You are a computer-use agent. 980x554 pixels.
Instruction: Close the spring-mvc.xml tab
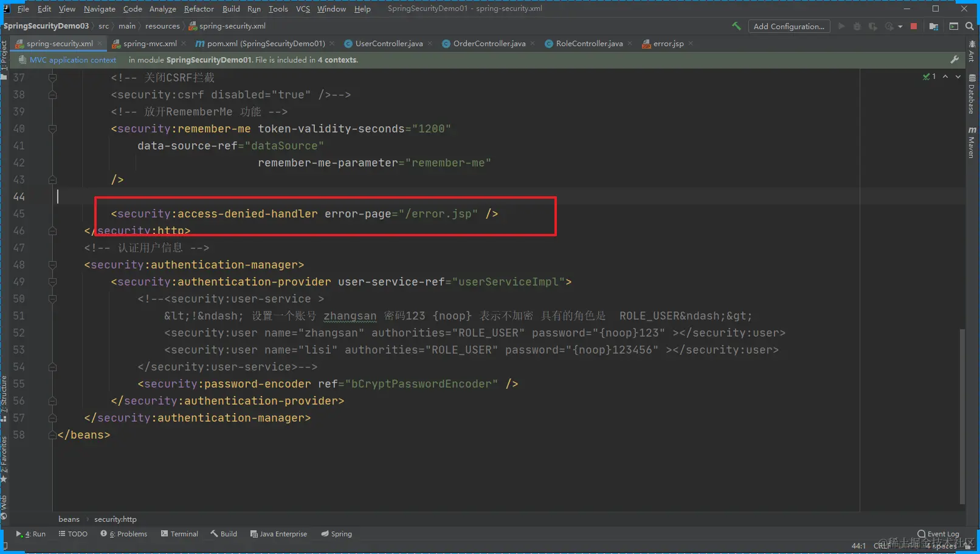pos(184,43)
